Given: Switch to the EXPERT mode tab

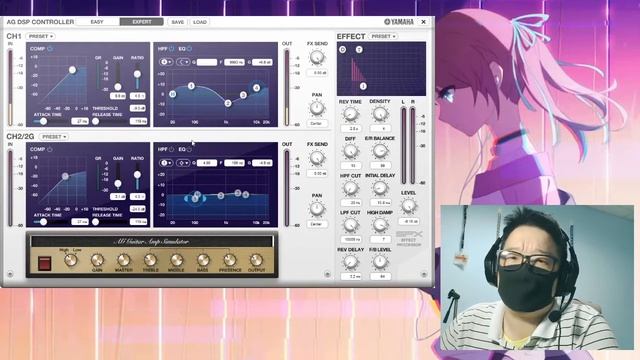Looking at the screenshot, I should (142, 22).
